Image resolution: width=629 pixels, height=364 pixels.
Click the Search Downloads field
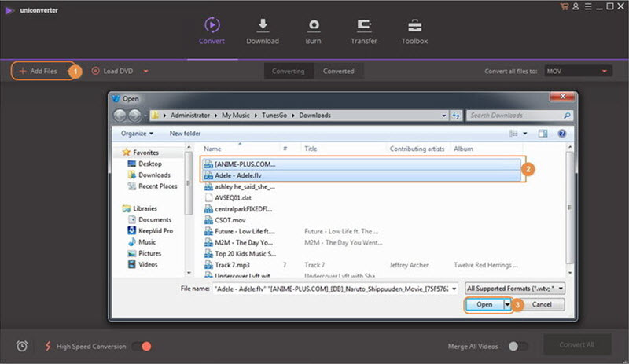pyautogui.click(x=520, y=116)
